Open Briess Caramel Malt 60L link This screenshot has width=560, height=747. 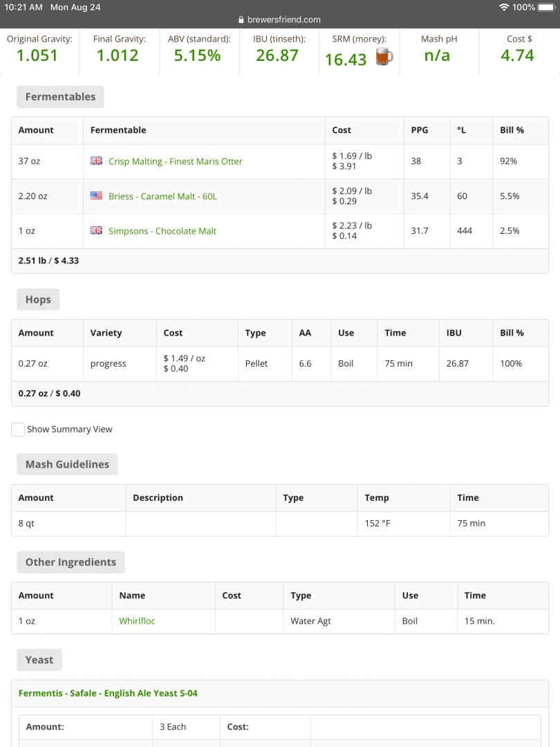[x=162, y=196]
